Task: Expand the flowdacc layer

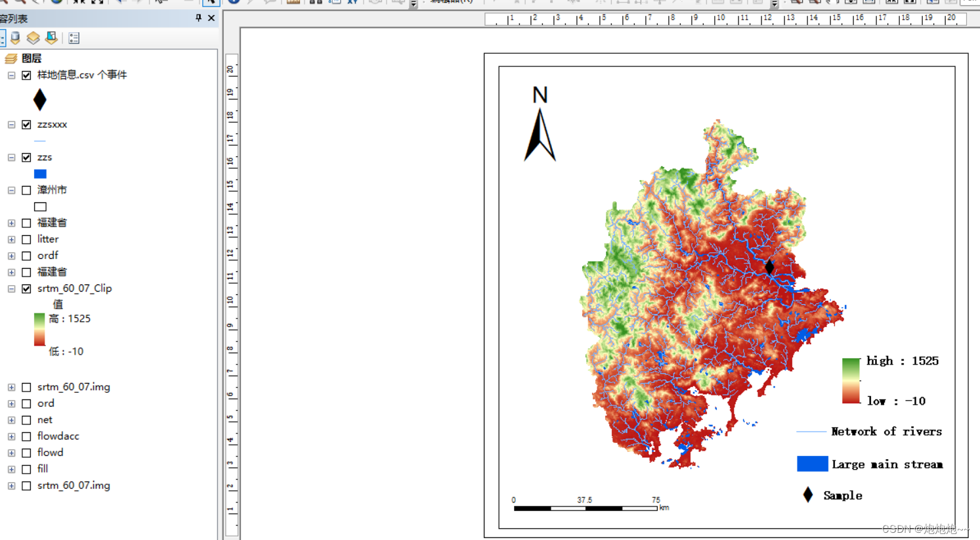Action: click(11, 436)
